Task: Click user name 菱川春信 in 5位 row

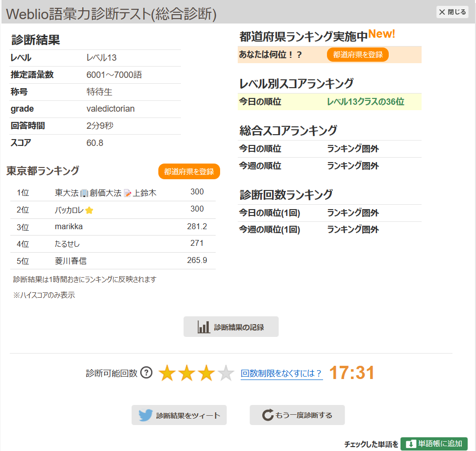Action: 71,261
